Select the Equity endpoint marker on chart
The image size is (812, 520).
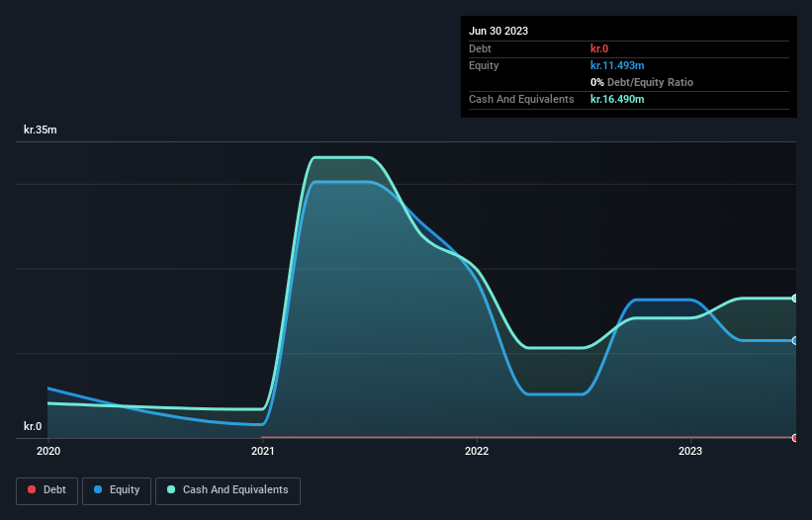tap(795, 340)
